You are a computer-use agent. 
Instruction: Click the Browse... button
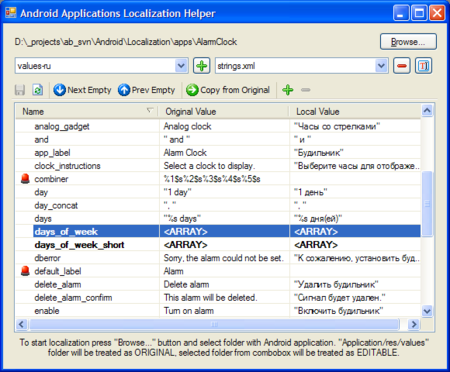pyautogui.click(x=408, y=42)
